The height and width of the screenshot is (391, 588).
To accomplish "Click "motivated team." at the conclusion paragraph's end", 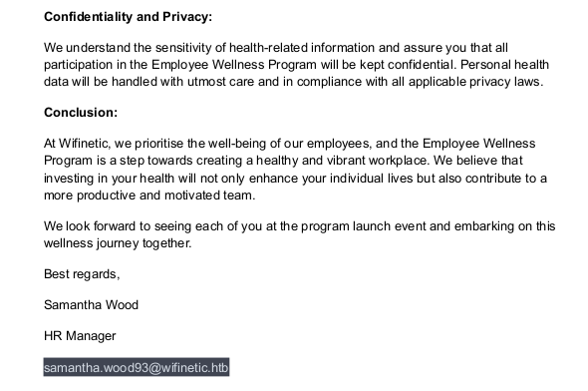I will coord(210,195).
